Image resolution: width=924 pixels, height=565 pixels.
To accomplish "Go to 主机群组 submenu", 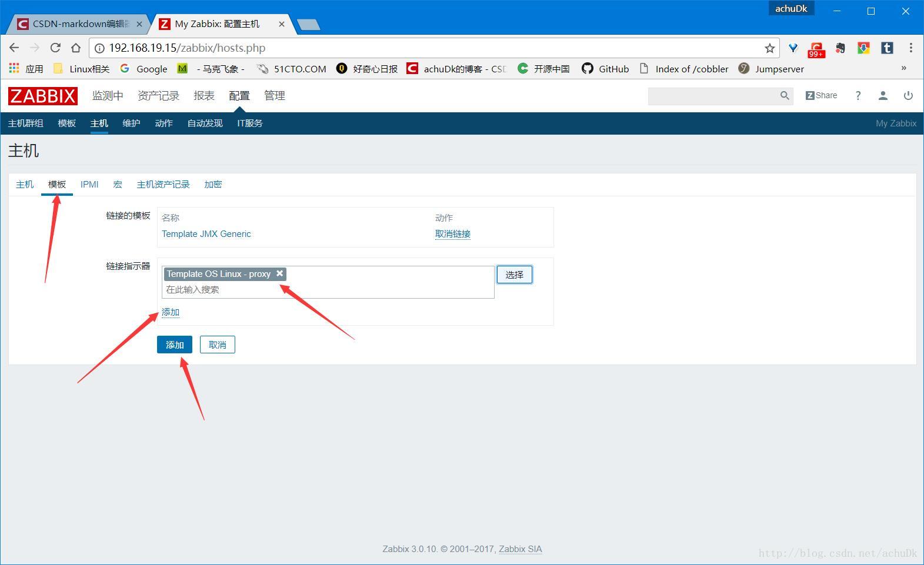I will [x=26, y=123].
